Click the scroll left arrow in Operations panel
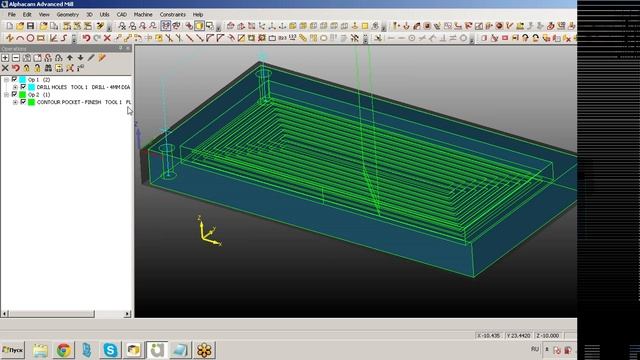Screen dimensions: 640x360 click(4, 313)
